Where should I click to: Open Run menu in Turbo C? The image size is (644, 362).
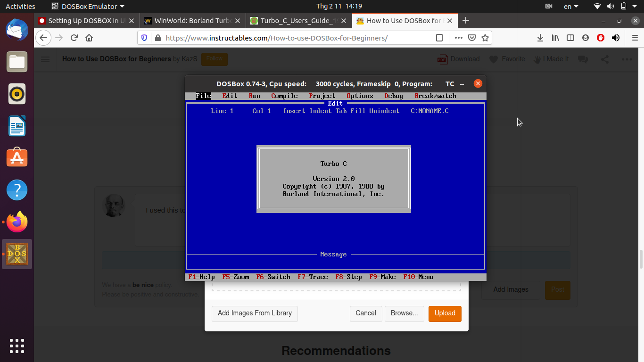point(254,96)
